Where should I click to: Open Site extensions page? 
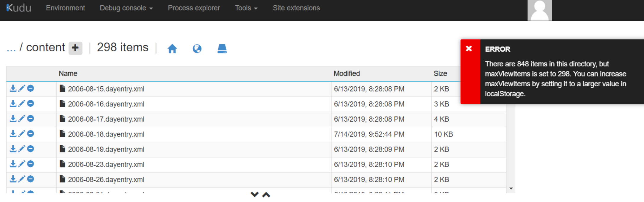pos(296,8)
